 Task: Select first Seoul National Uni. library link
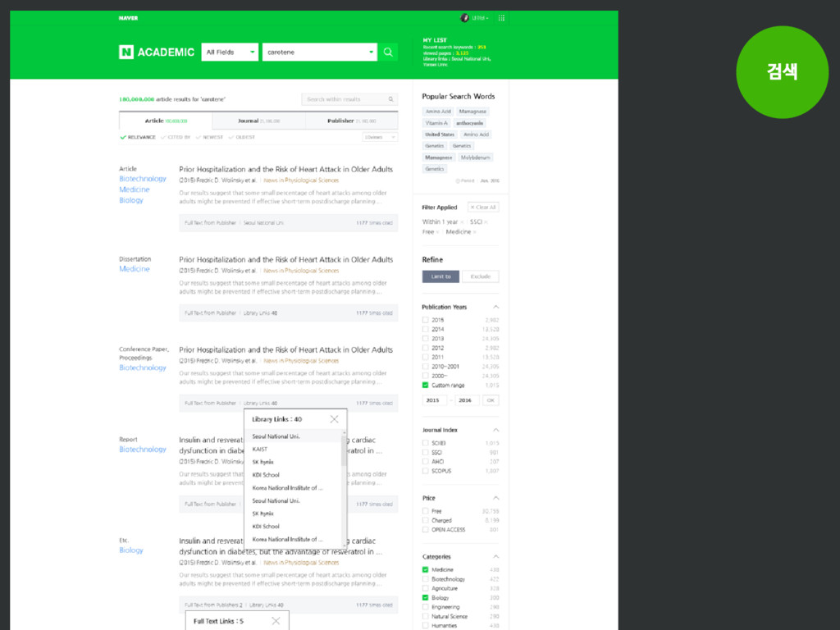(x=276, y=436)
